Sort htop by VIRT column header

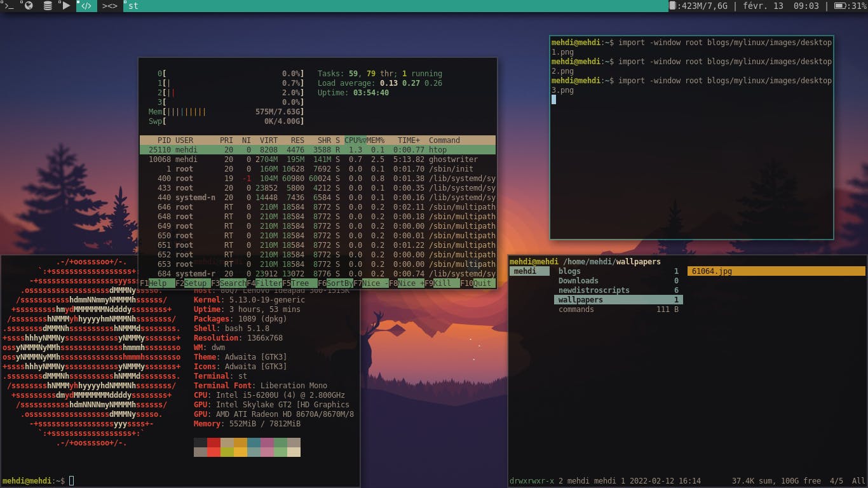point(269,140)
